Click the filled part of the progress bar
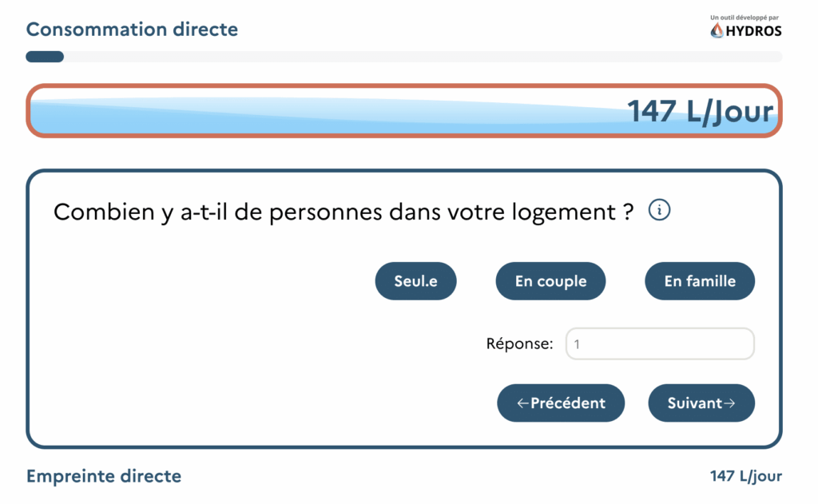The width and height of the screenshot is (818, 504). pyautogui.click(x=45, y=57)
